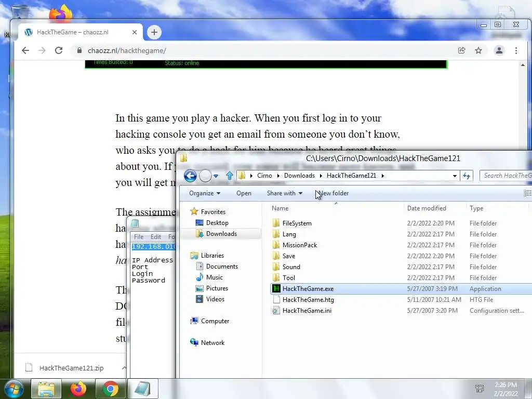This screenshot has height=399, width=532.
Task: Open Chrome three-dot menu
Action: 516,50
